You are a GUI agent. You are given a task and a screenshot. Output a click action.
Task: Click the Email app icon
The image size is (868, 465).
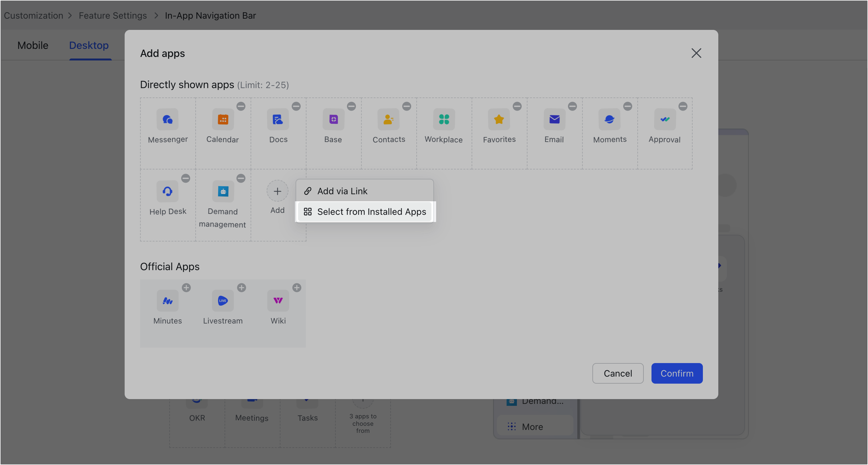[x=554, y=119]
